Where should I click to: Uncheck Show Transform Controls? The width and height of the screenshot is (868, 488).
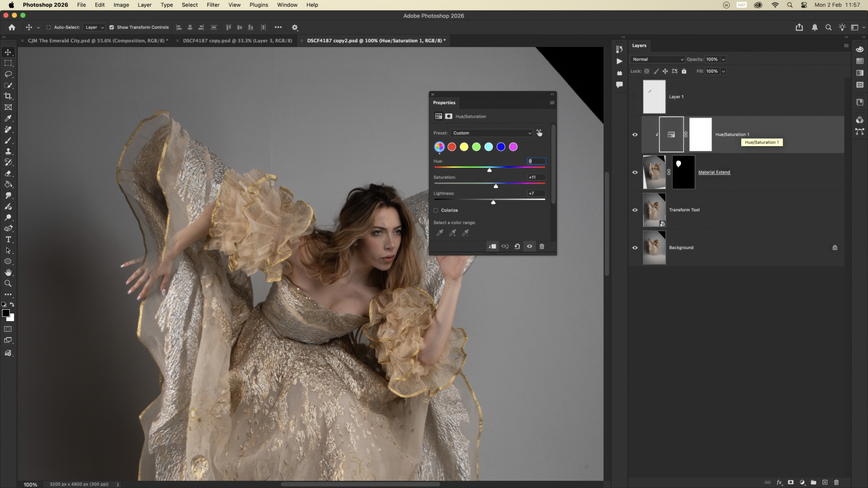click(x=111, y=28)
